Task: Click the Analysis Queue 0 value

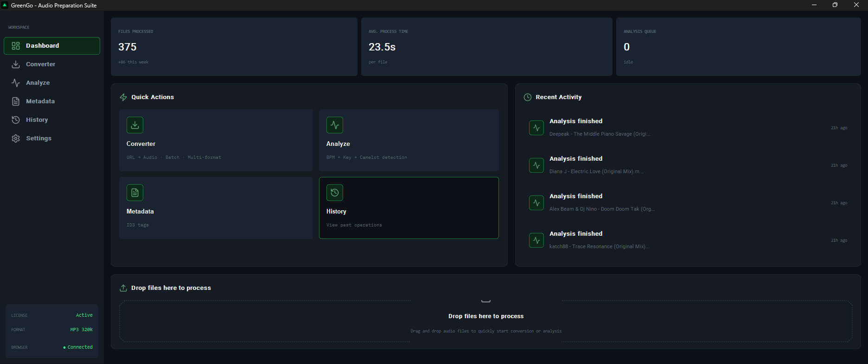Action: coord(627,47)
